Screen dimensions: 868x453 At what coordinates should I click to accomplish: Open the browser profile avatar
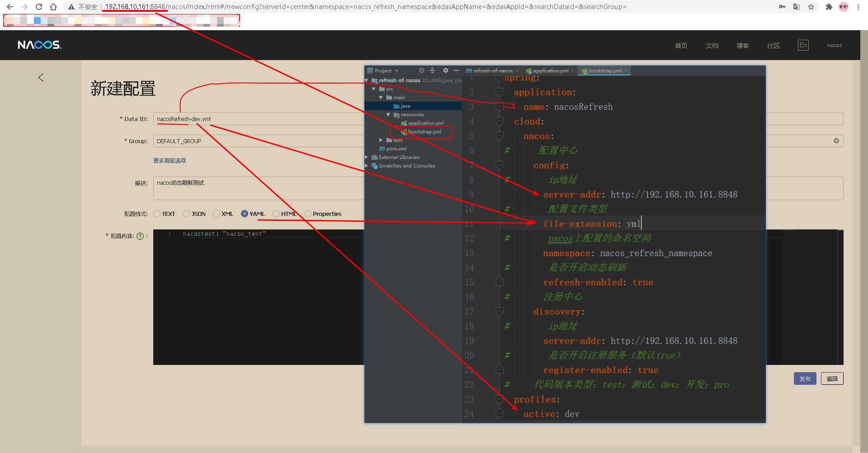coord(844,7)
